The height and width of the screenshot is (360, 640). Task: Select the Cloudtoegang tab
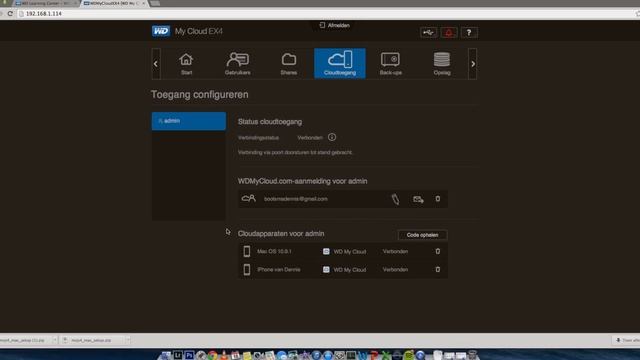pyautogui.click(x=340, y=64)
